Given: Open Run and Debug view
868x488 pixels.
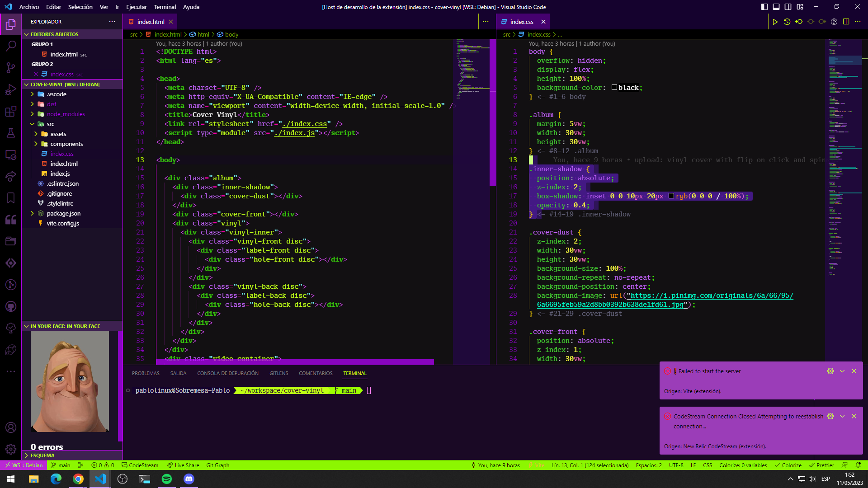Looking at the screenshot, I should [x=11, y=89].
